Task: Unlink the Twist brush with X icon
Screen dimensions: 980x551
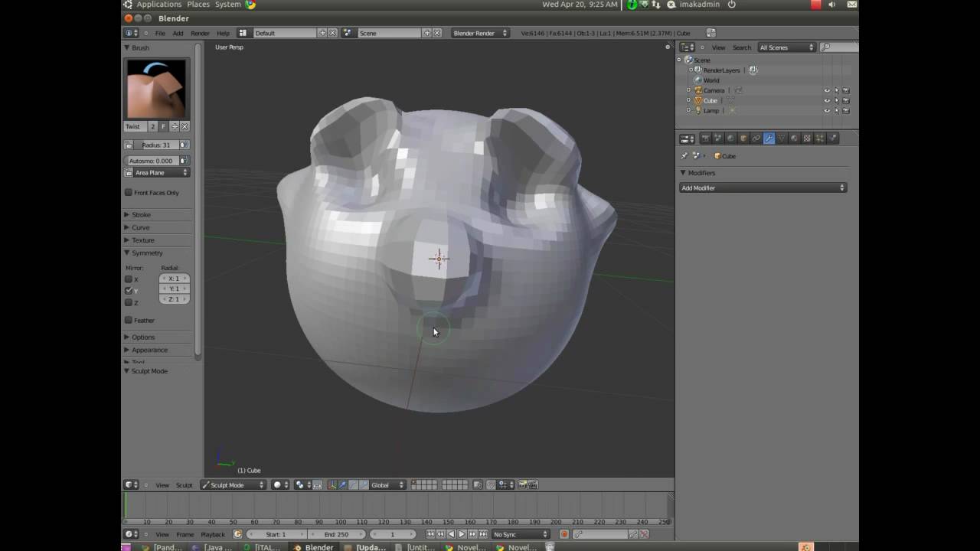Action: (185, 126)
